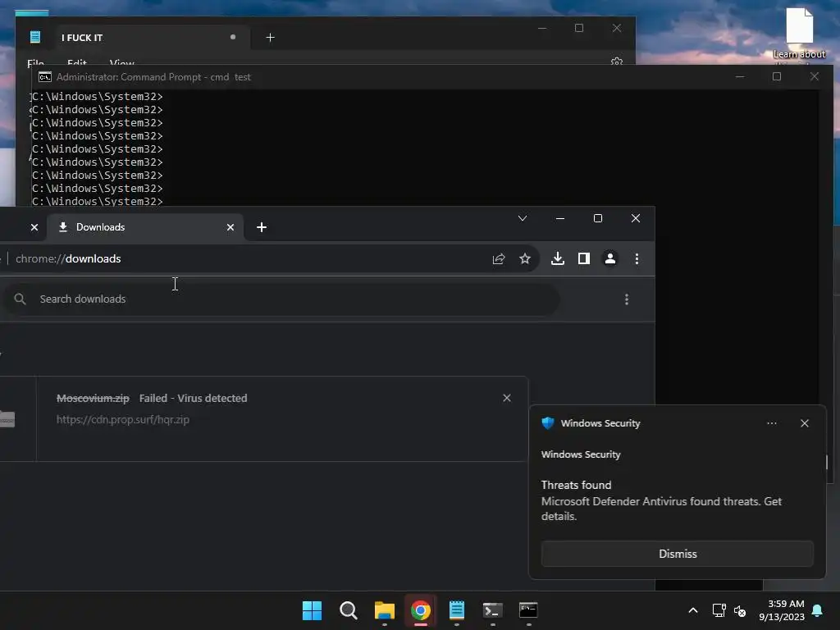Switch to Chrome in taskbar
The height and width of the screenshot is (630, 840).
421,610
